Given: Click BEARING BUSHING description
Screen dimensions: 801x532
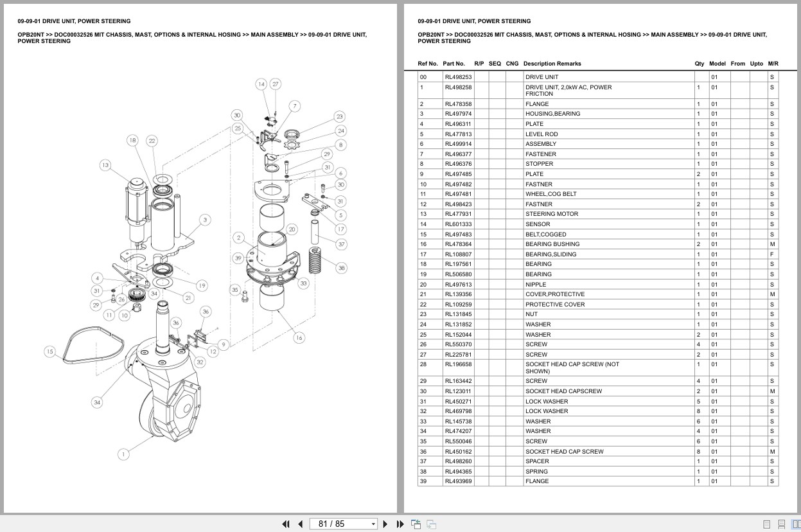Looking at the screenshot, I should point(552,244).
